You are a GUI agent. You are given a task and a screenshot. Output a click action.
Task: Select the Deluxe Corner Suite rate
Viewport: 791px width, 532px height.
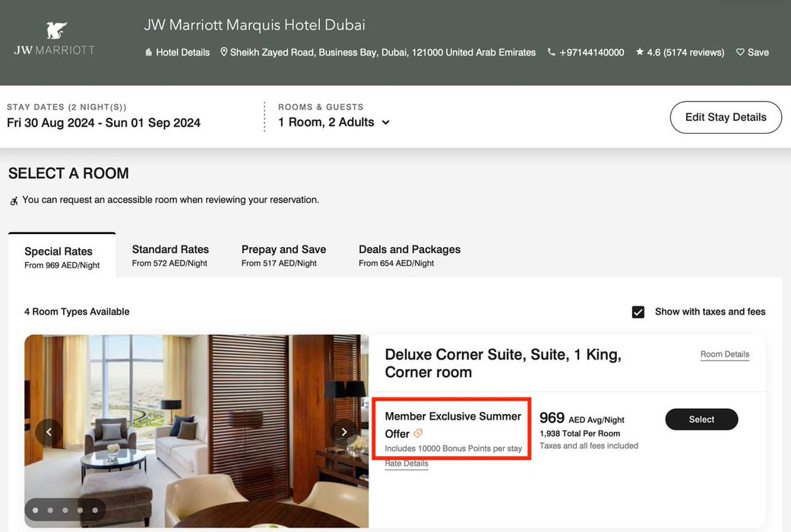[701, 420]
